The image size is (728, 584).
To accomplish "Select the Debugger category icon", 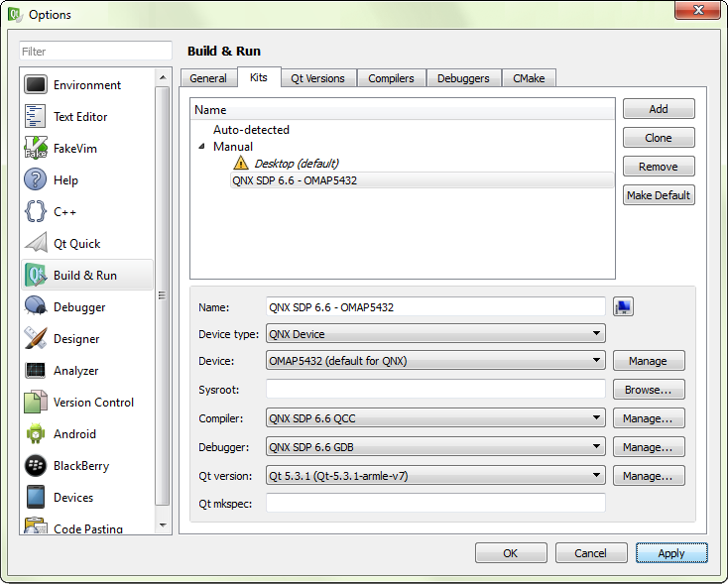I will point(37,307).
